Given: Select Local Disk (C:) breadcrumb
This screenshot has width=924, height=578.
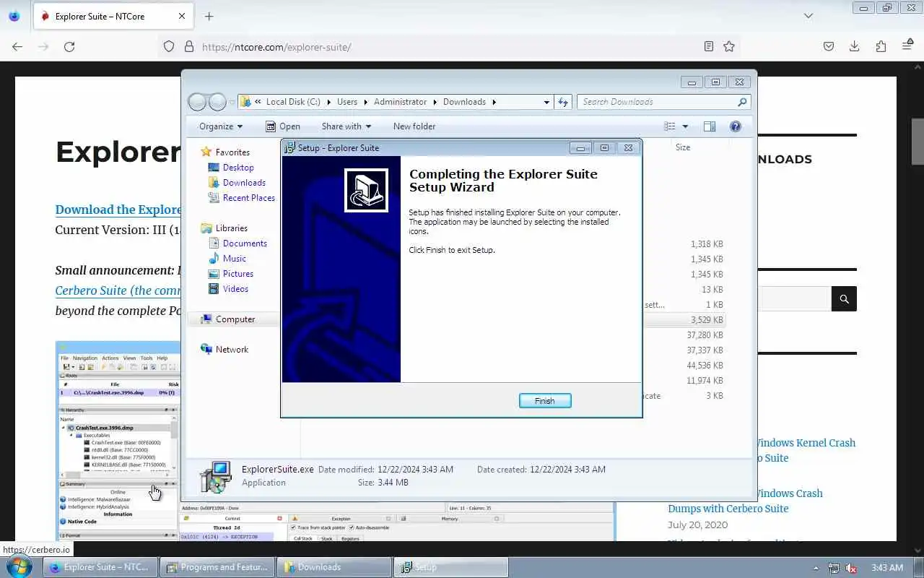Looking at the screenshot, I should pos(293,102).
